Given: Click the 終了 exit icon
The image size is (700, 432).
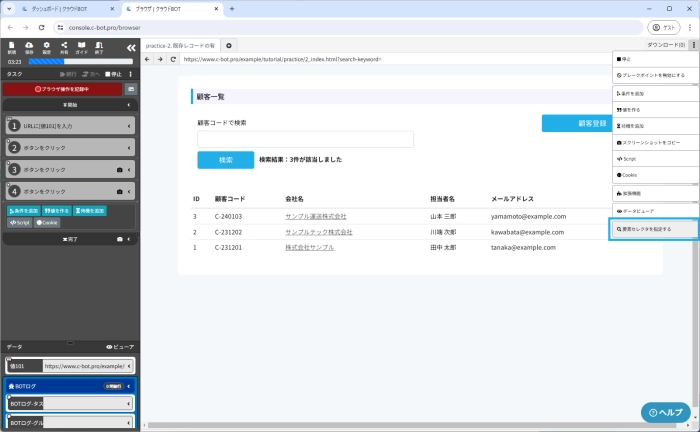Looking at the screenshot, I should point(99,47).
